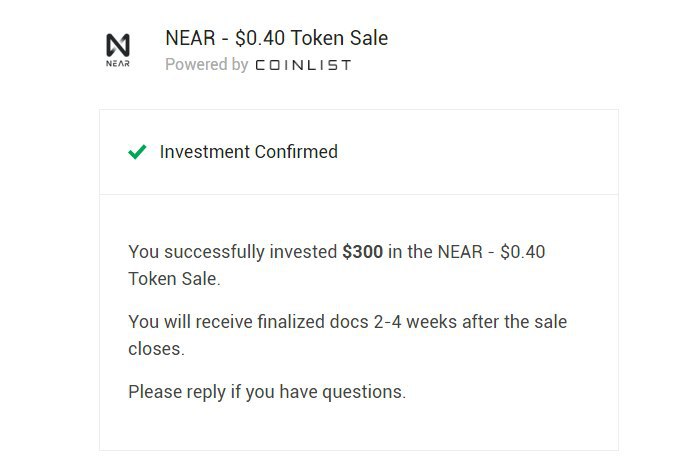Open the "NEAR - $0.40 Token Sale" page title

276,38
